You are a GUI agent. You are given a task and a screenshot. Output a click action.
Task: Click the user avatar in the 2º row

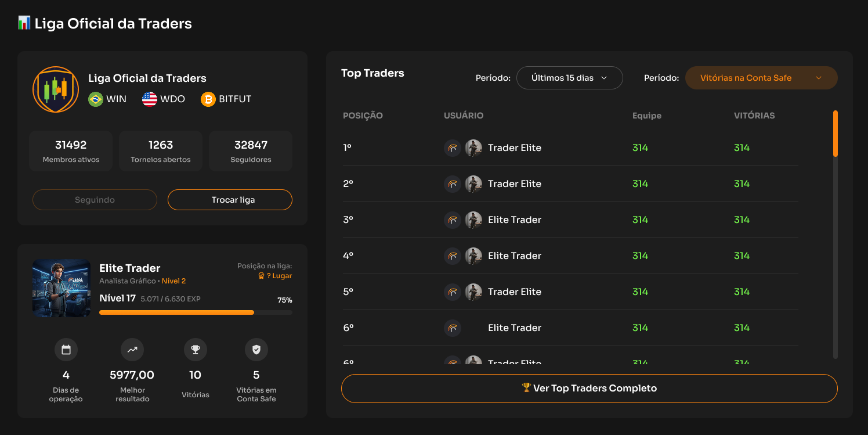(473, 184)
